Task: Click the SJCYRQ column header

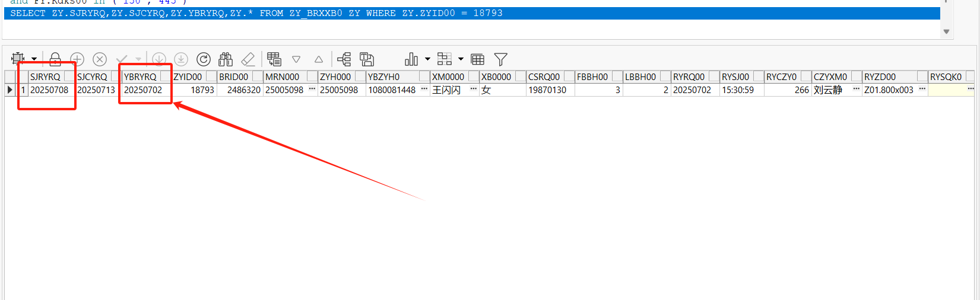Action: pos(98,77)
